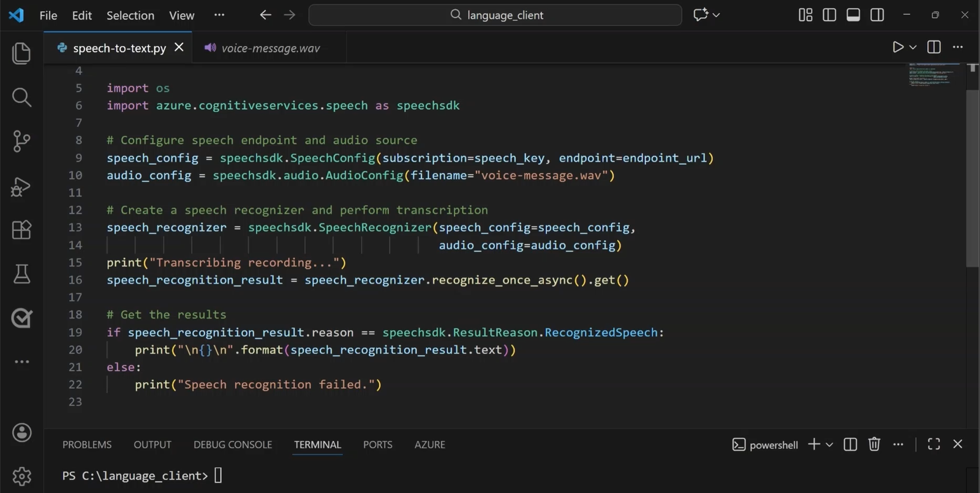Create a new terminal with plus icon

(814, 444)
